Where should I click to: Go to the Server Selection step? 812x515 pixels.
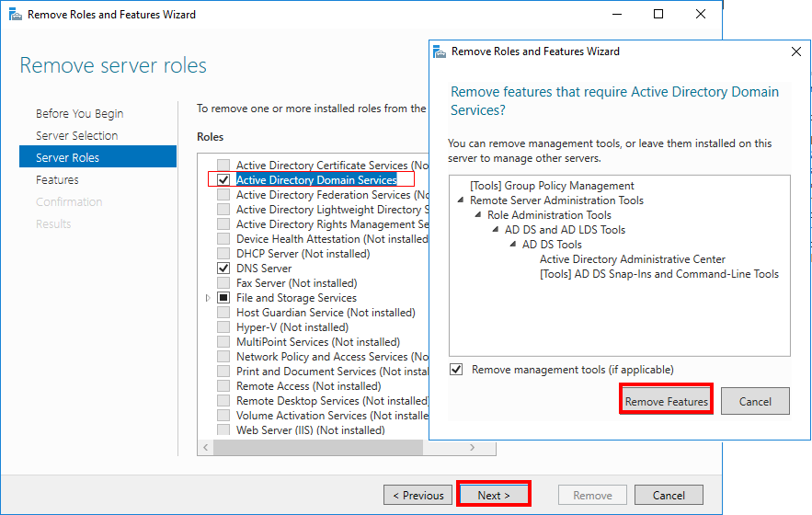(76, 136)
